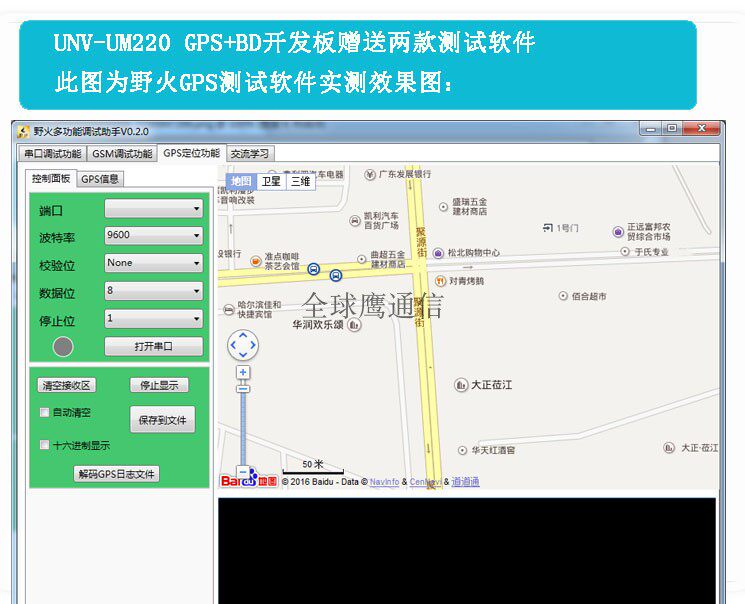Expand 校验位 None dropdown

tap(153, 263)
